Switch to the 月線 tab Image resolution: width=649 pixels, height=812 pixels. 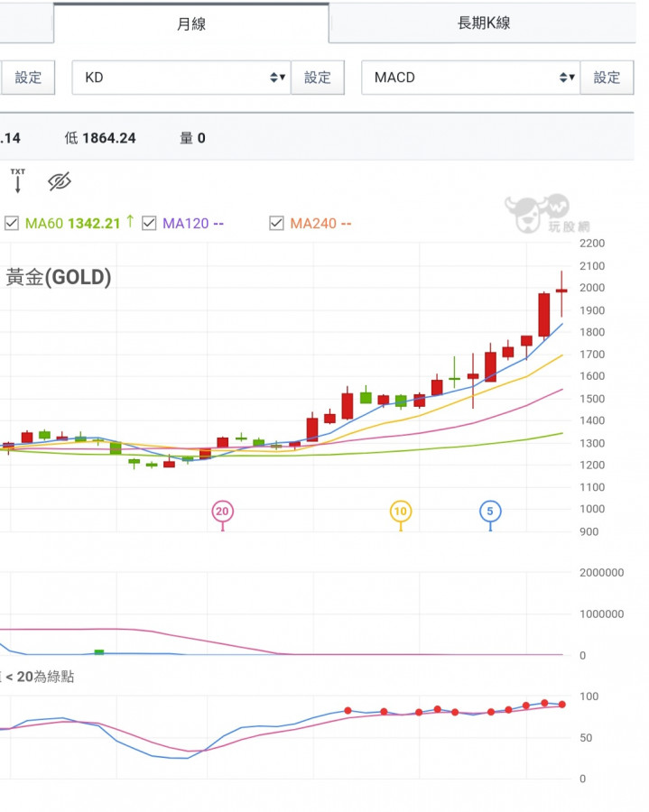(x=190, y=23)
